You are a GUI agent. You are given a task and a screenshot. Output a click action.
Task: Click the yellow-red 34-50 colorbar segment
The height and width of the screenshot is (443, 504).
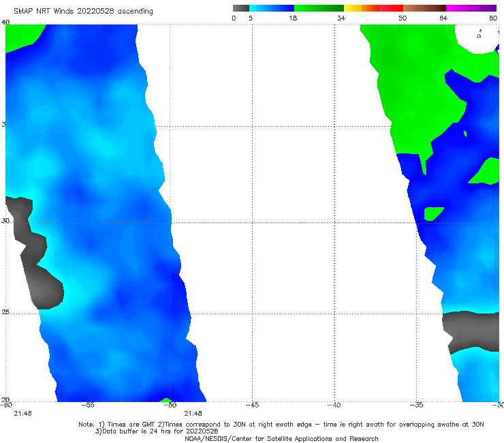click(373, 8)
